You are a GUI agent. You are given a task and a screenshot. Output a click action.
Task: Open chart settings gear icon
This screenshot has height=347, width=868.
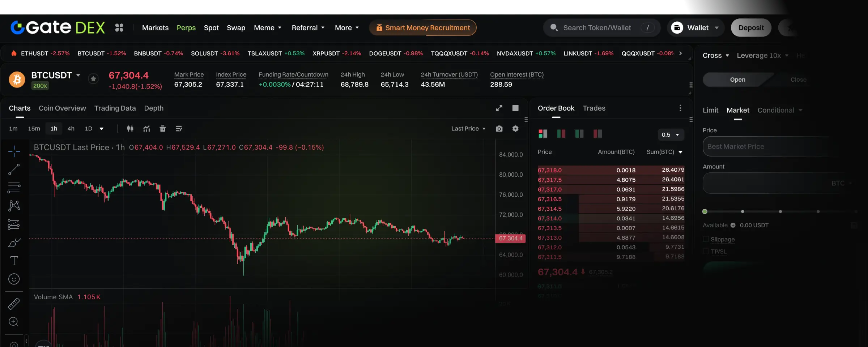515,129
